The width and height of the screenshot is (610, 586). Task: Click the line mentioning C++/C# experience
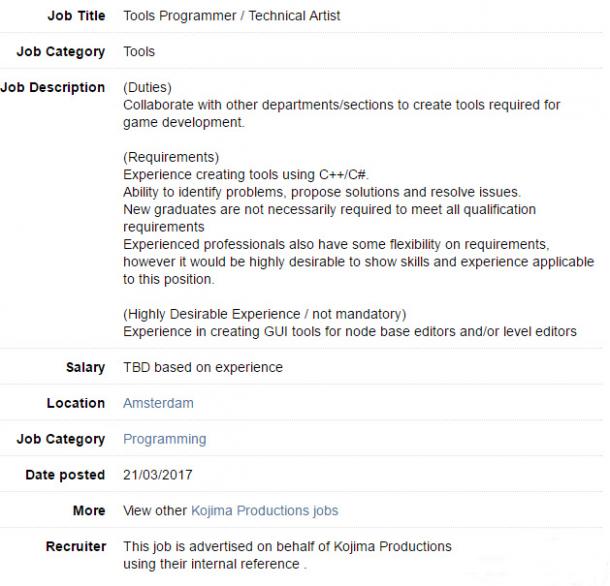coord(246,174)
